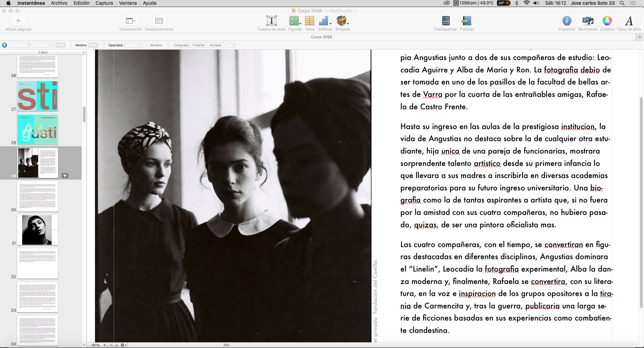Click the Creative Cloud menu bar icon

coord(446,3)
